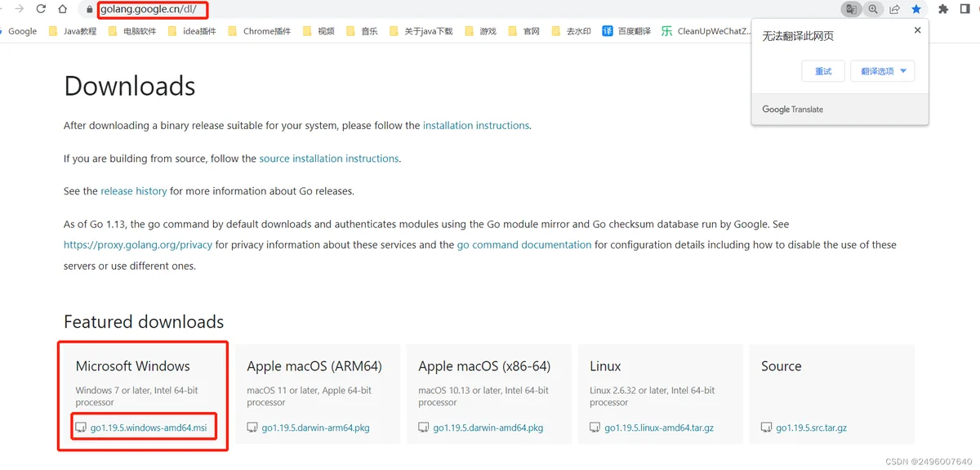Open the browser home page icon
This screenshot has height=470, width=980.
[x=62, y=9]
